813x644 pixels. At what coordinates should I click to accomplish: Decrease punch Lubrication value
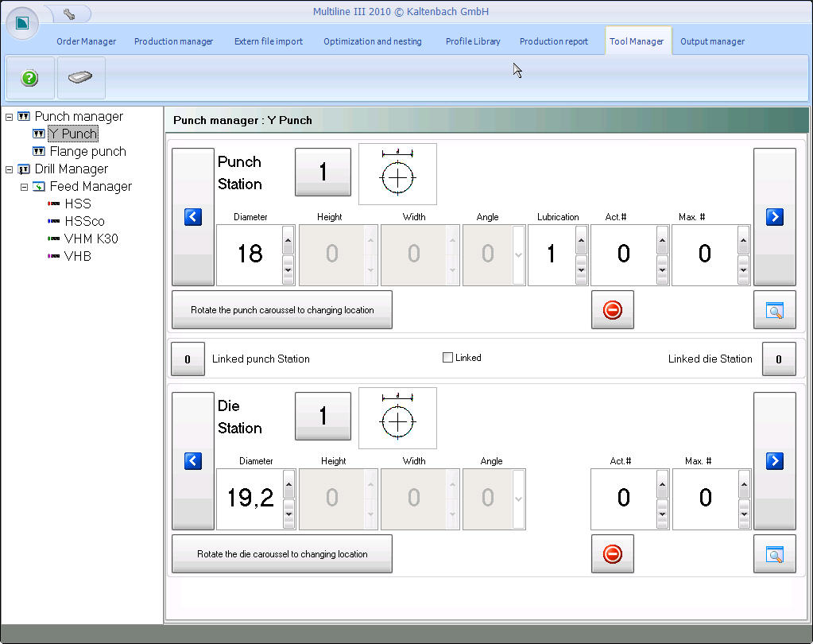tap(581, 270)
